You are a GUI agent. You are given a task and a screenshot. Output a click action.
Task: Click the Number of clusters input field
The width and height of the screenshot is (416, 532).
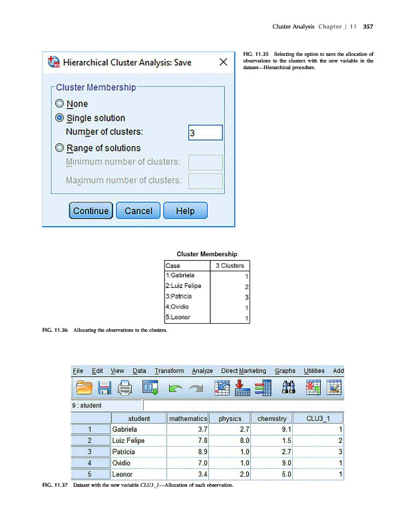tap(205, 132)
